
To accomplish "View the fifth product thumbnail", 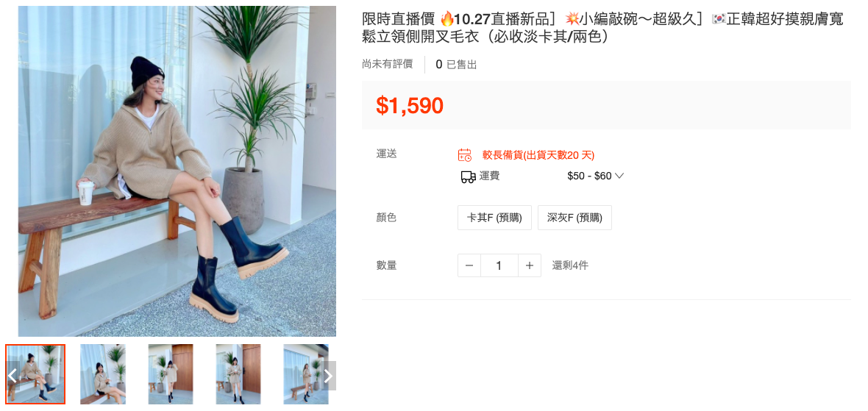I will pos(305,374).
